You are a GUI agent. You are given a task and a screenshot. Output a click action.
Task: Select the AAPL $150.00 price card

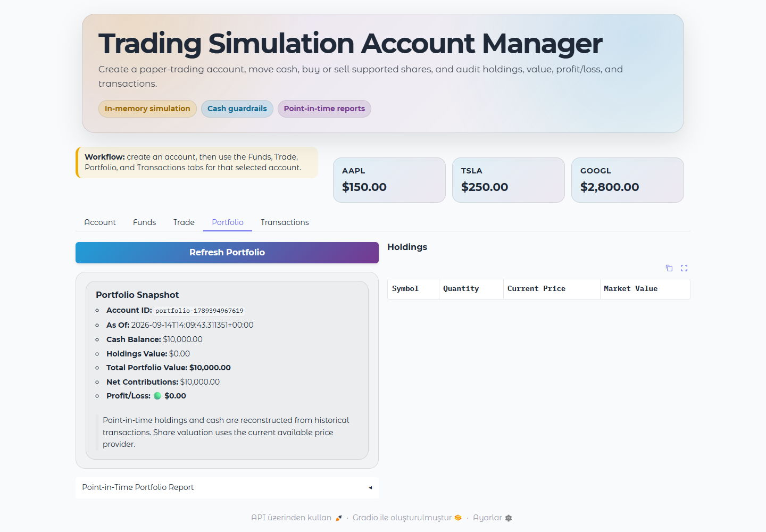(389, 180)
